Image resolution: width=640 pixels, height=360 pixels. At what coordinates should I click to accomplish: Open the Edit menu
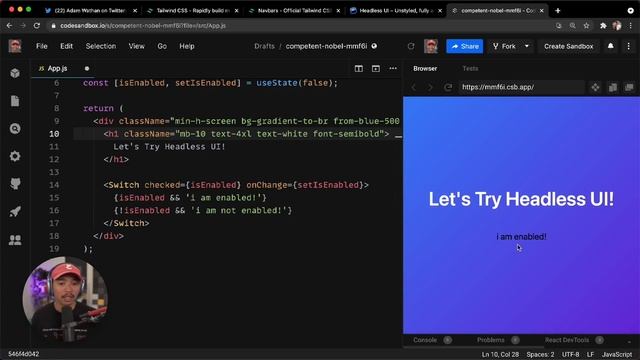point(67,46)
